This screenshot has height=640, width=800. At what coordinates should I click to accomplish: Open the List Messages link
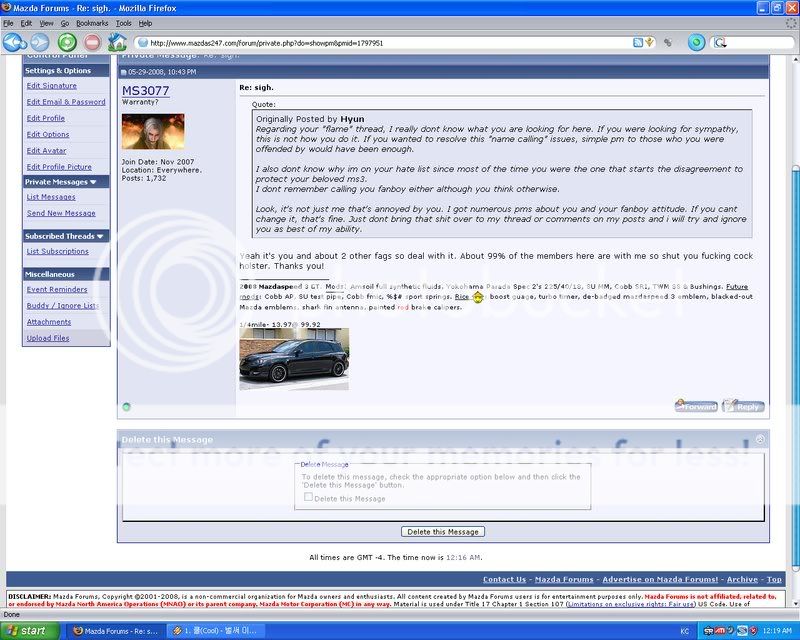[x=51, y=197]
